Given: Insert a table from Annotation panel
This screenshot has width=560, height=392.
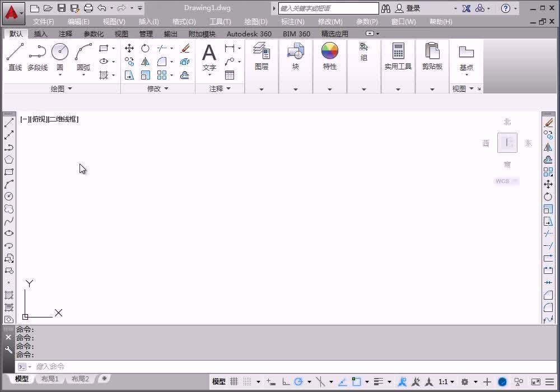Looking at the screenshot, I should 230,75.
